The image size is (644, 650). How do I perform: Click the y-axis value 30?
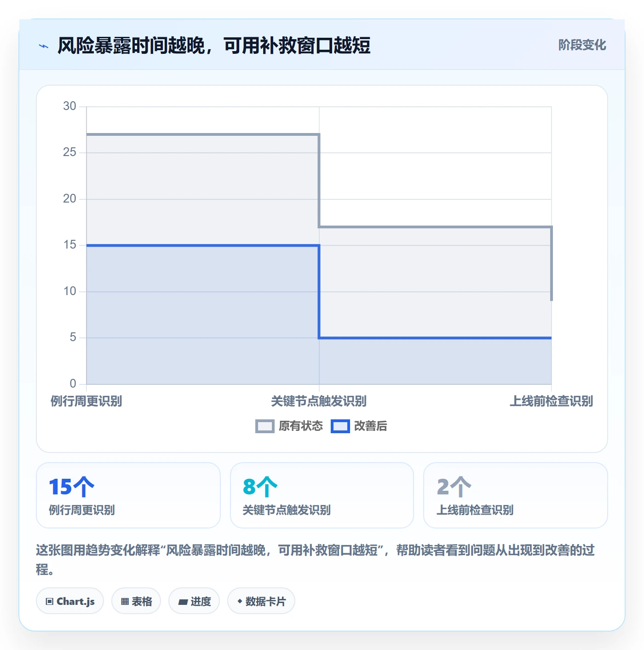tap(69, 106)
